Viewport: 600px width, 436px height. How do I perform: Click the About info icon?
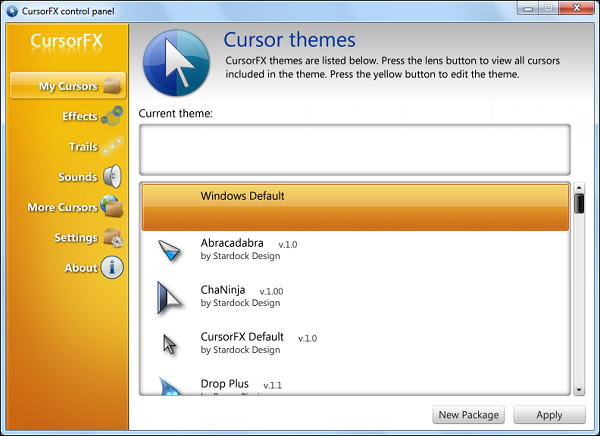(112, 267)
